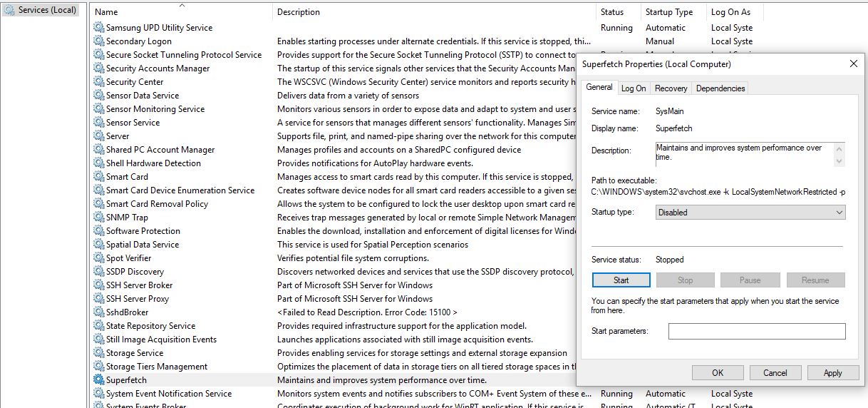Click the Security Center service gear icon
Viewport: 868px width, 408px height.
pyautogui.click(x=98, y=82)
